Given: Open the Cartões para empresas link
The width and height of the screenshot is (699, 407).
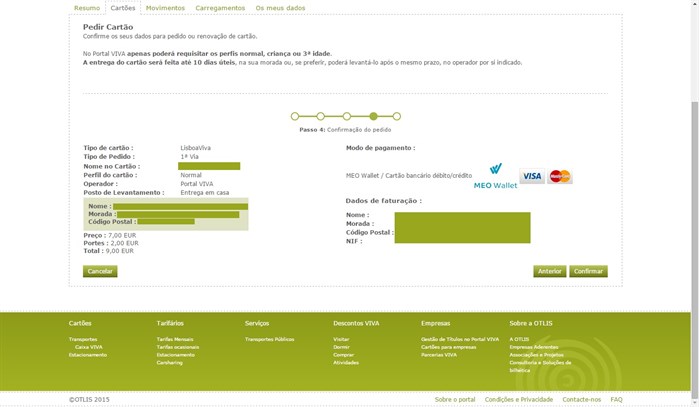Looking at the screenshot, I should point(448,347).
